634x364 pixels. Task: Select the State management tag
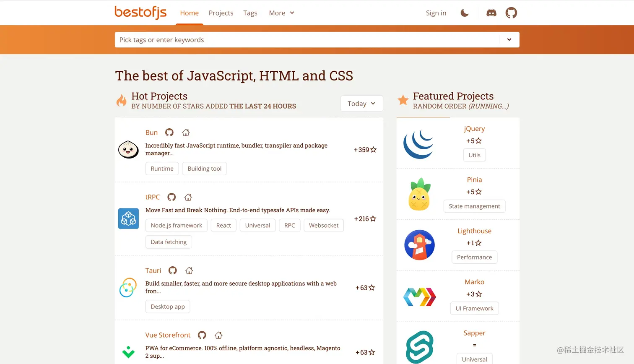coord(474,206)
